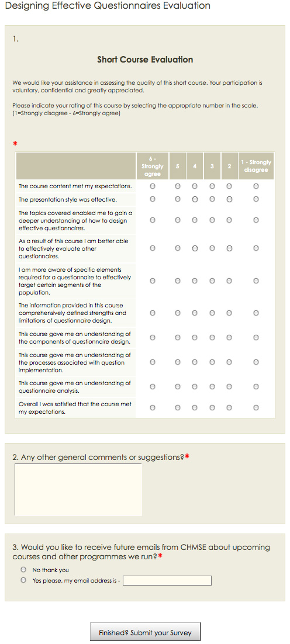This screenshot has width=290, height=644.
Task: Focus the general comments text area
Action: click(x=78, y=490)
